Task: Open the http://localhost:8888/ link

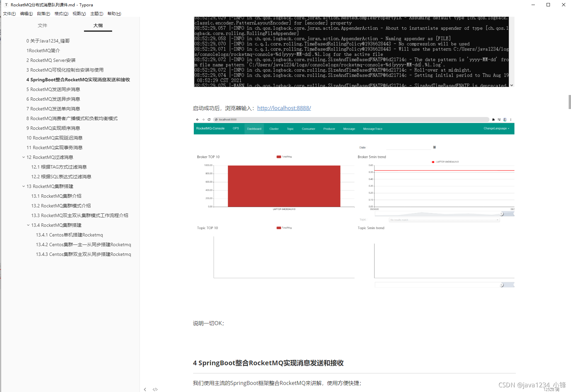Action: tap(284, 108)
